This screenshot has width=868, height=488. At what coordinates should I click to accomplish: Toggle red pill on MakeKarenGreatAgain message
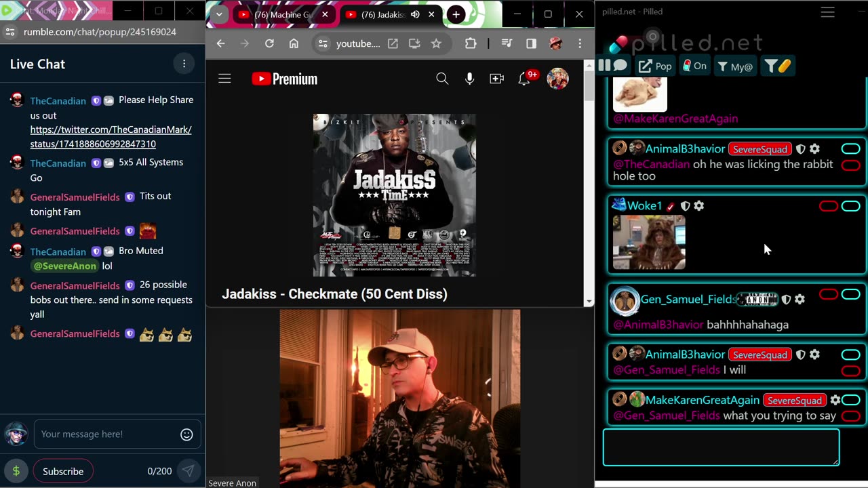coord(850,416)
